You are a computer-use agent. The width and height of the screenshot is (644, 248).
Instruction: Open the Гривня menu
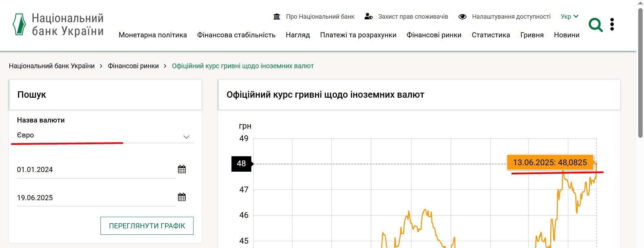tap(532, 35)
